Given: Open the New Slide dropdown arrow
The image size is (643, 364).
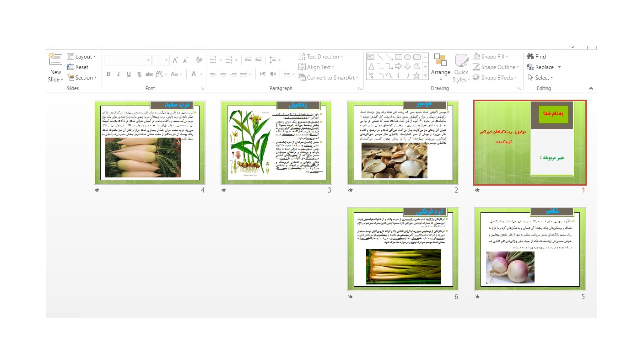Looking at the screenshot, I should tap(62, 80).
